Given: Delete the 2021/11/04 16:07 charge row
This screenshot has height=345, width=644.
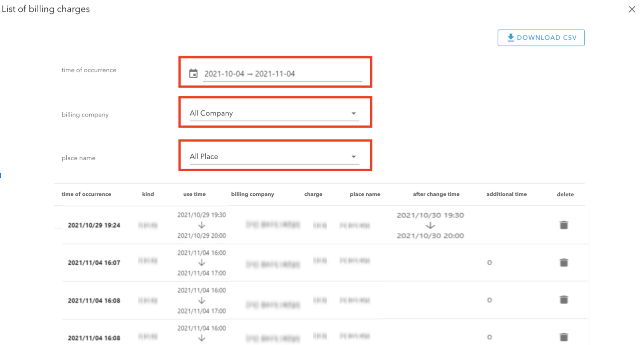Looking at the screenshot, I should pyautogui.click(x=564, y=262).
